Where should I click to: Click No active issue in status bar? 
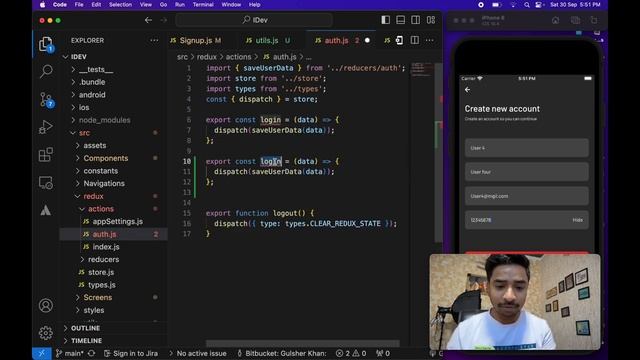click(198, 353)
